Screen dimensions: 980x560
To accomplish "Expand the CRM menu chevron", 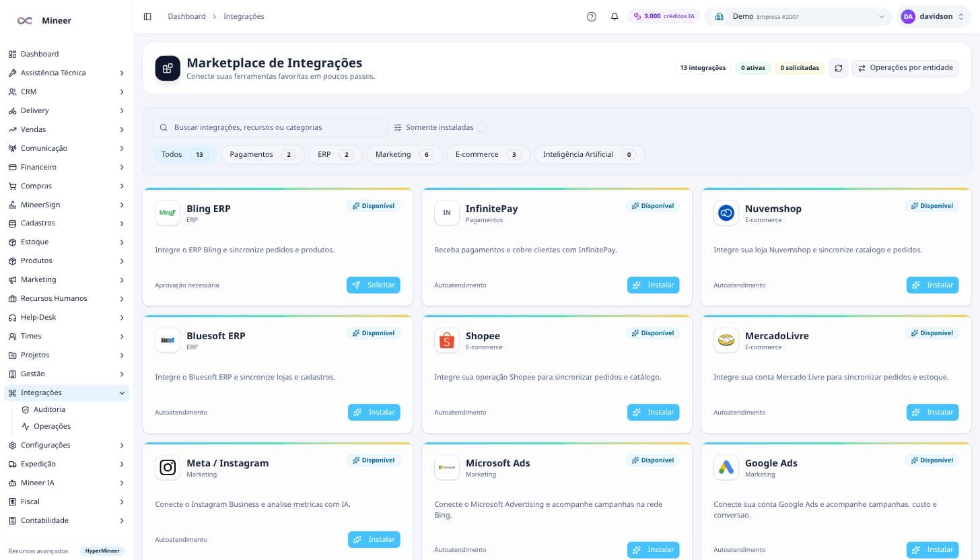I will coord(122,92).
